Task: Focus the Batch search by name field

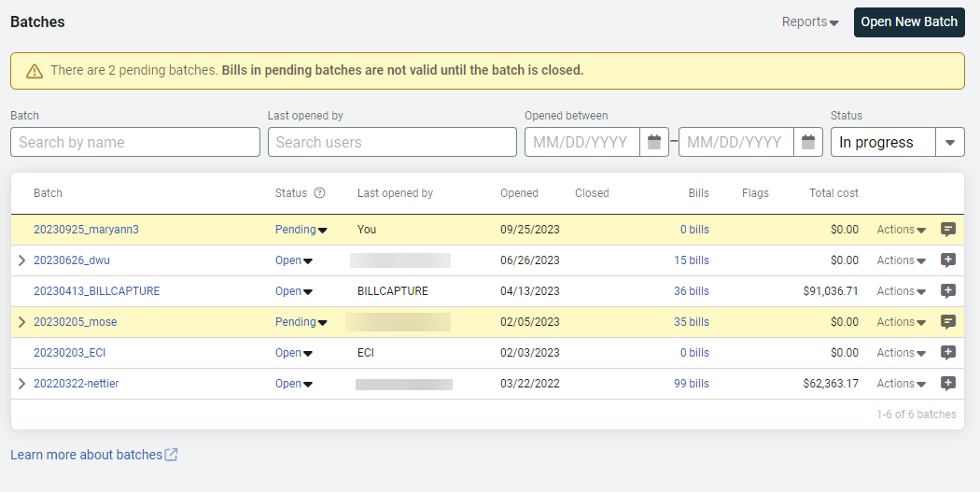Action: pos(135,142)
